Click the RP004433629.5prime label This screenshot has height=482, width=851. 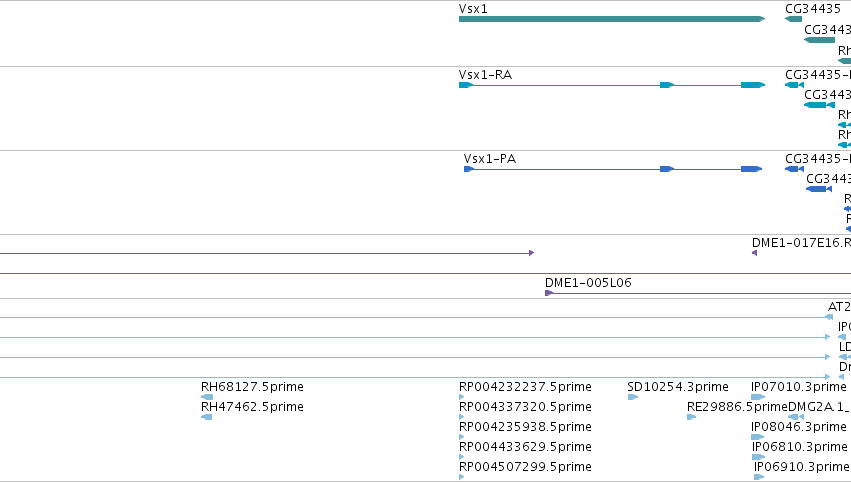click(x=525, y=447)
